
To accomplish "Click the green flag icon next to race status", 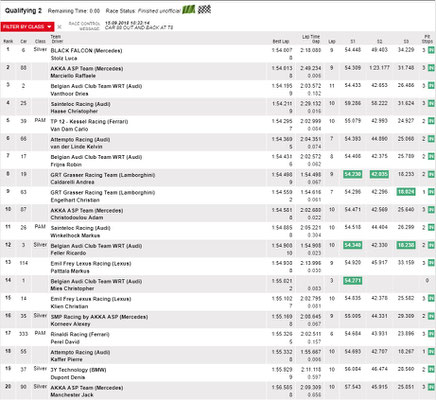I will [189, 10].
